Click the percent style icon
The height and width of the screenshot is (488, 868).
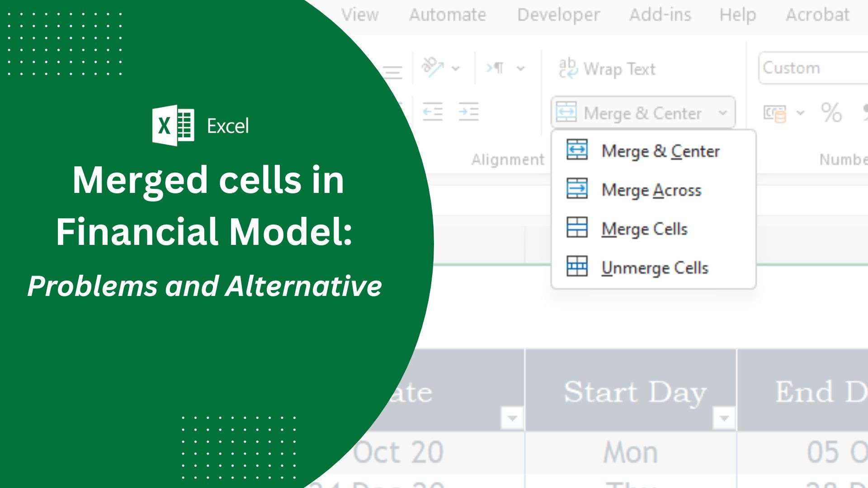click(831, 113)
